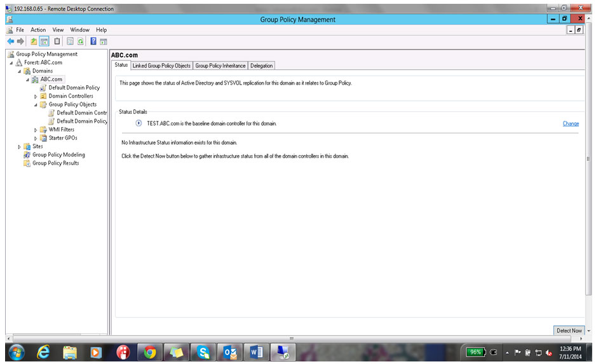The height and width of the screenshot is (364, 596).
Task: Restore the inner MDI child window button
Action: point(579,30)
